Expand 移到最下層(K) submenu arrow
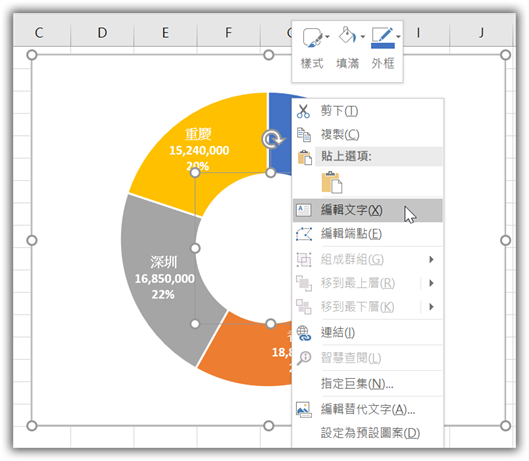This screenshot has width=529, height=461. (x=431, y=307)
